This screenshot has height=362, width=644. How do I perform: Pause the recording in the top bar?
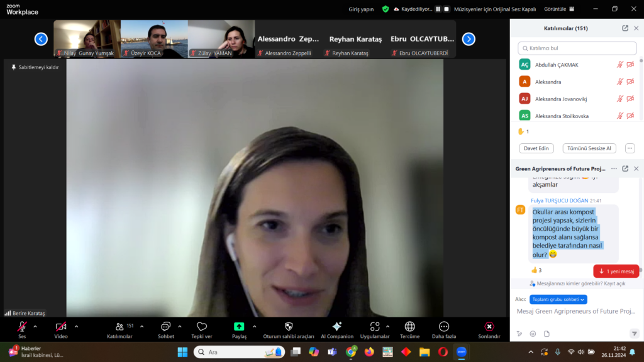point(436,9)
